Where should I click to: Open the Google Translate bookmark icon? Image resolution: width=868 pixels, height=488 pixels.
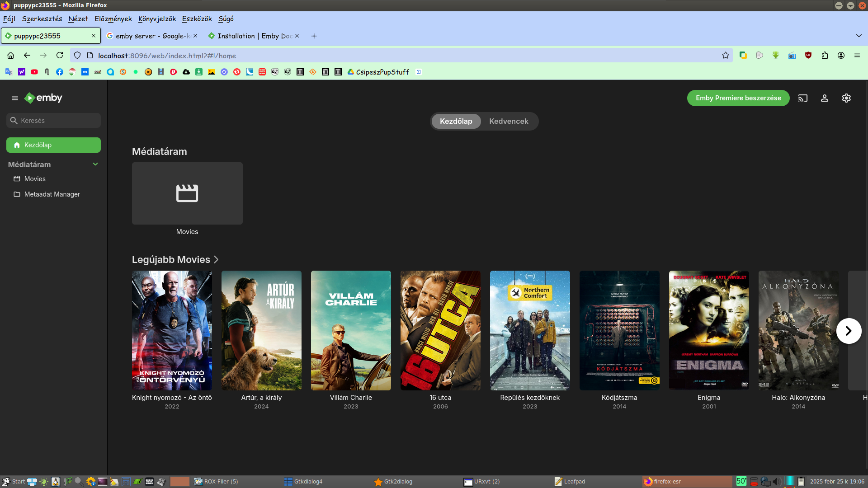(9, 72)
